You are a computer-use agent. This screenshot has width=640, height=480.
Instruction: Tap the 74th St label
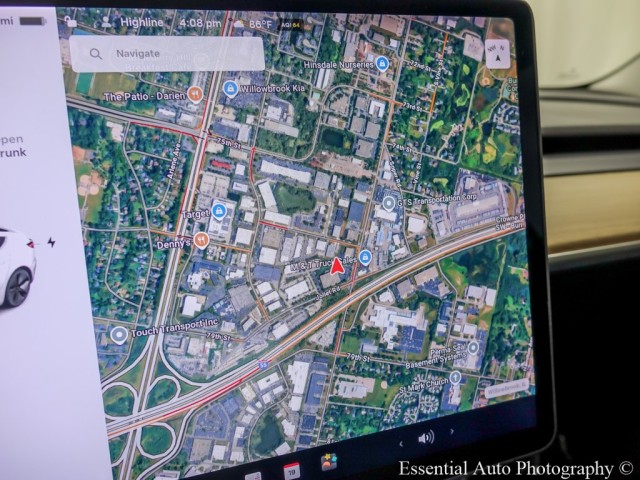(402, 146)
